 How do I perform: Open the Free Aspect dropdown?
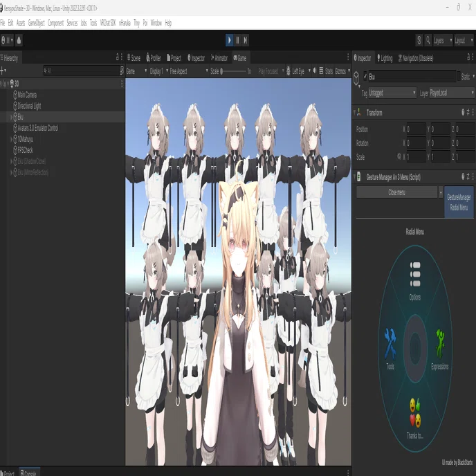point(189,71)
